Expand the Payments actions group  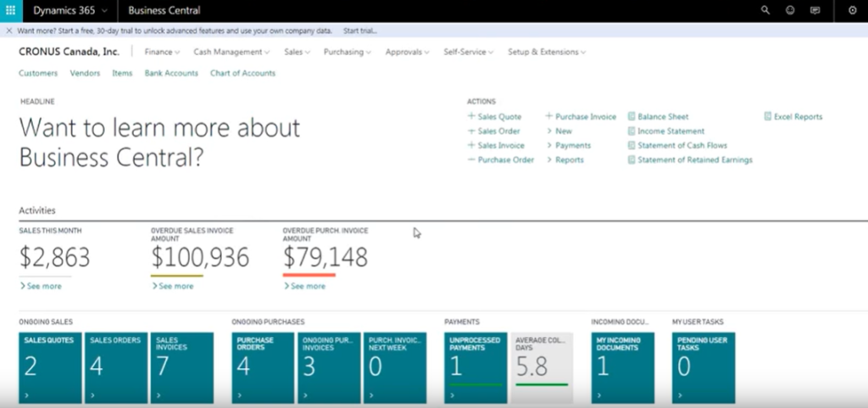pyautogui.click(x=569, y=146)
